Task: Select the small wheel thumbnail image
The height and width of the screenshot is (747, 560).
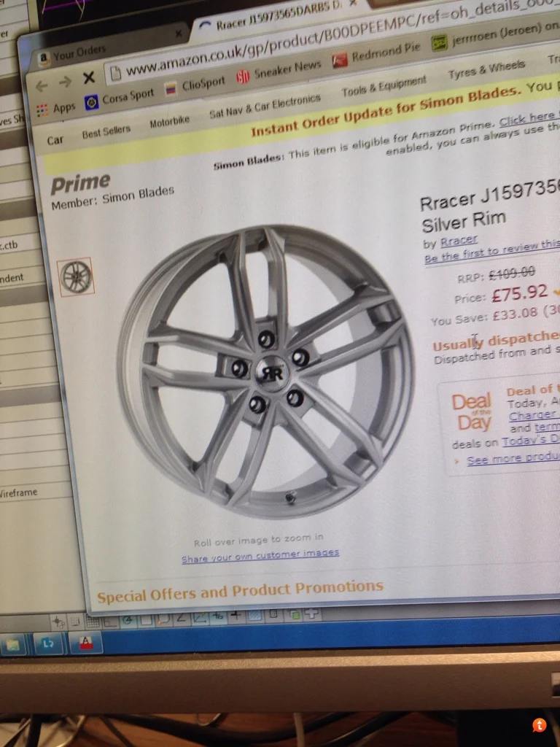Action: [76, 276]
